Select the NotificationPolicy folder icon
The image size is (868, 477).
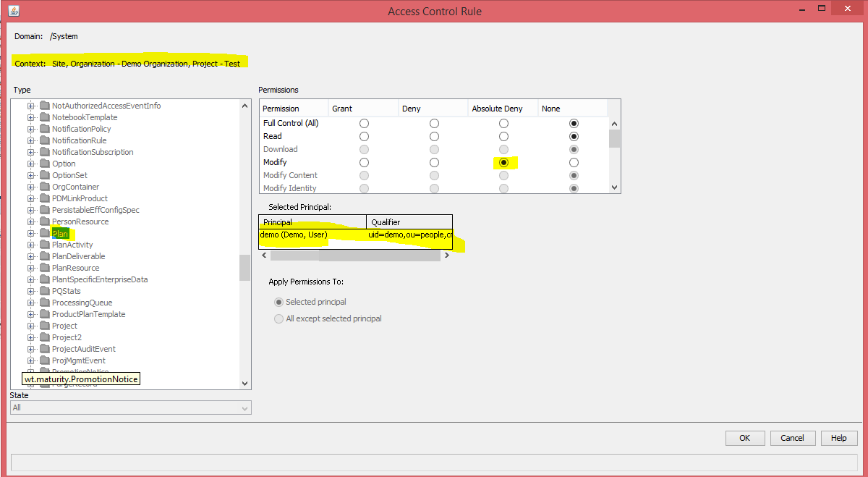[45, 129]
